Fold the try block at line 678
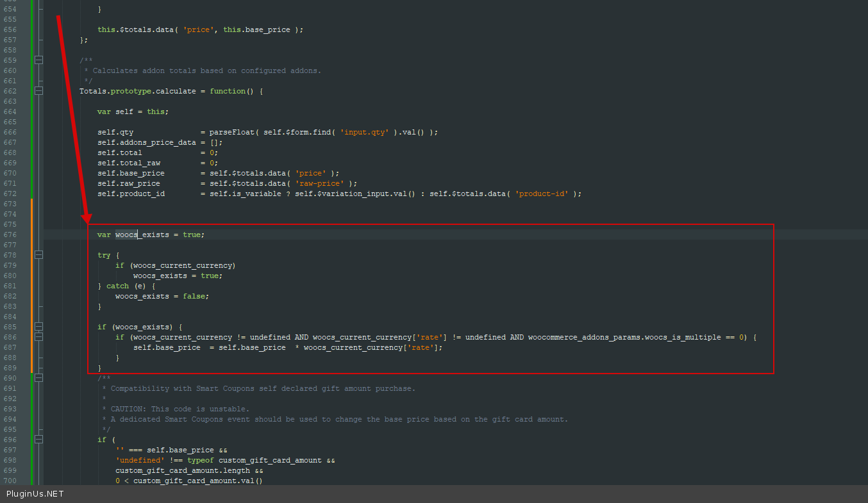This screenshot has height=503, width=868. [x=39, y=255]
